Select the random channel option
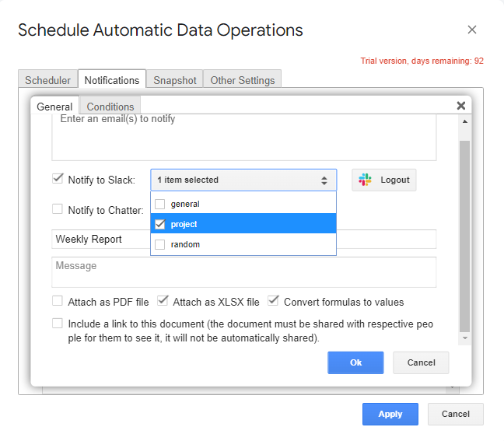The height and width of the screenshot is (441, 504). (x=160, y=244)
